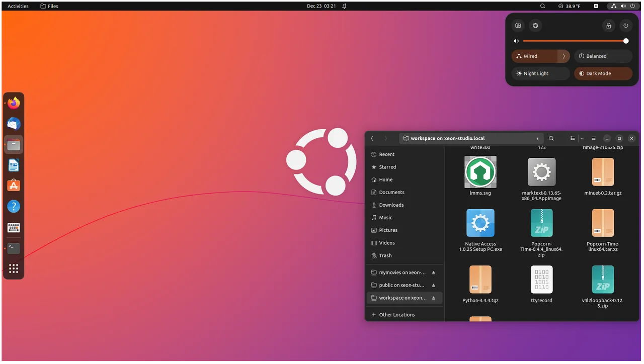The image size is (644, 364).
Task: Launch LibreOffice Writer from the dock
Action: pyautogui.click(x=14, y=165)
